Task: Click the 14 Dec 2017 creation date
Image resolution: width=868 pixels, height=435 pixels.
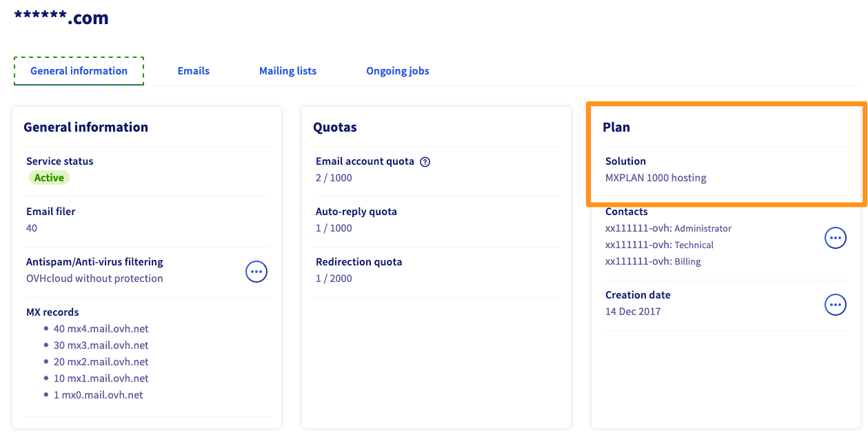Action: point(633,312)
